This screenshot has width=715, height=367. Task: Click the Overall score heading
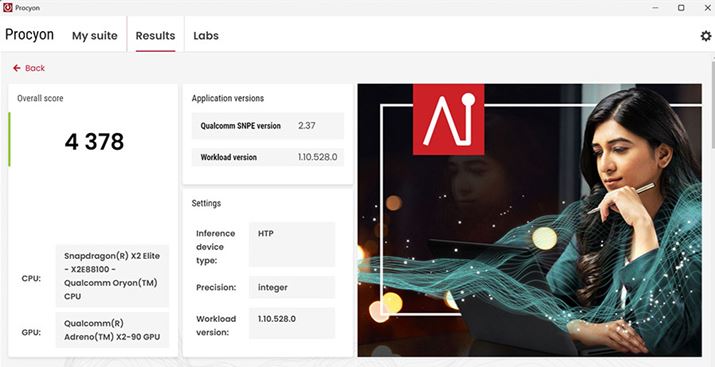pyautogui.click(x=40, y=98)
